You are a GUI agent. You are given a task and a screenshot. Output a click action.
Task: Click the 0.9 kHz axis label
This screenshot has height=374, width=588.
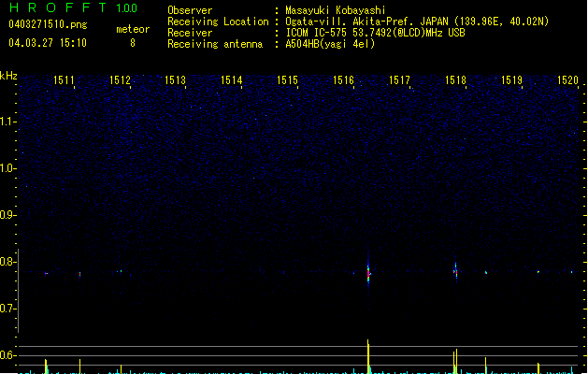7,215
